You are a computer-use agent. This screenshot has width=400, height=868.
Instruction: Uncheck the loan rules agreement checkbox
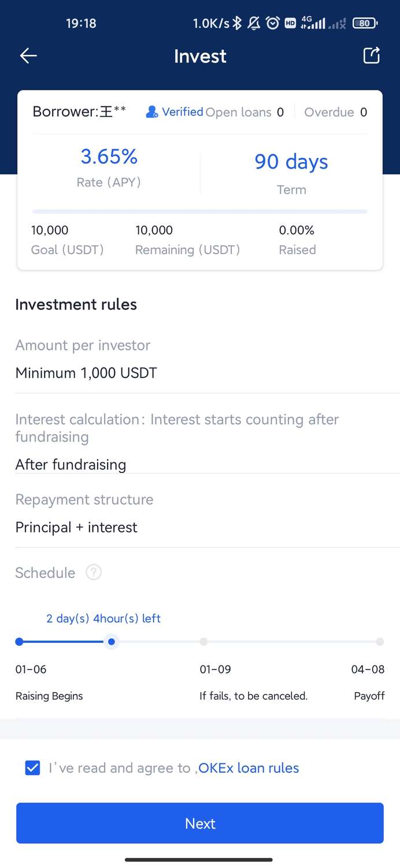click(32, 768)
